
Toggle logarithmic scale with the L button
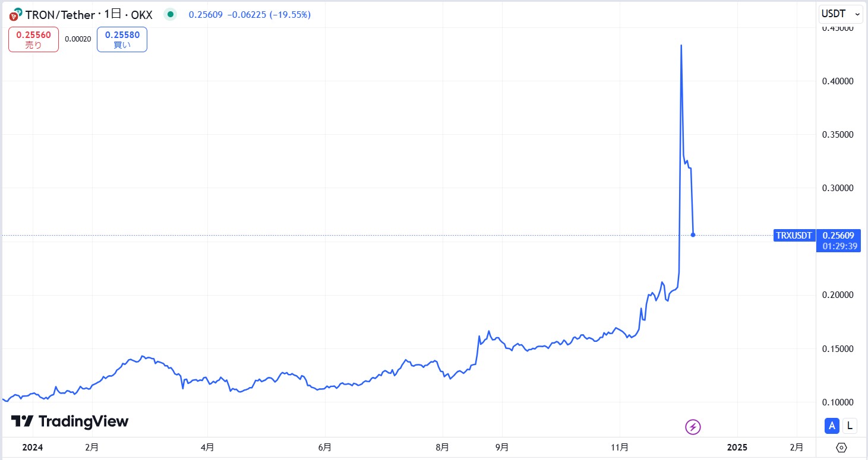pyautogui.click(x=850, y=425)
